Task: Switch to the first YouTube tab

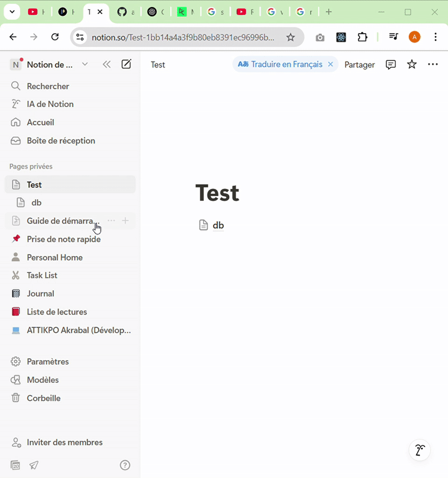Action: pyautogui.click(x=36, y=12)
